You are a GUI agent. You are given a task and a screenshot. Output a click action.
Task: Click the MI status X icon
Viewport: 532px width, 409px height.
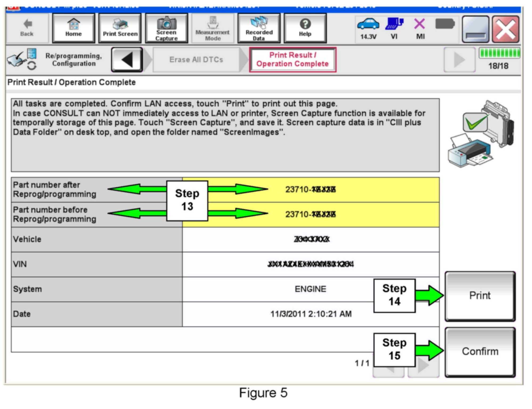[420, 24]
